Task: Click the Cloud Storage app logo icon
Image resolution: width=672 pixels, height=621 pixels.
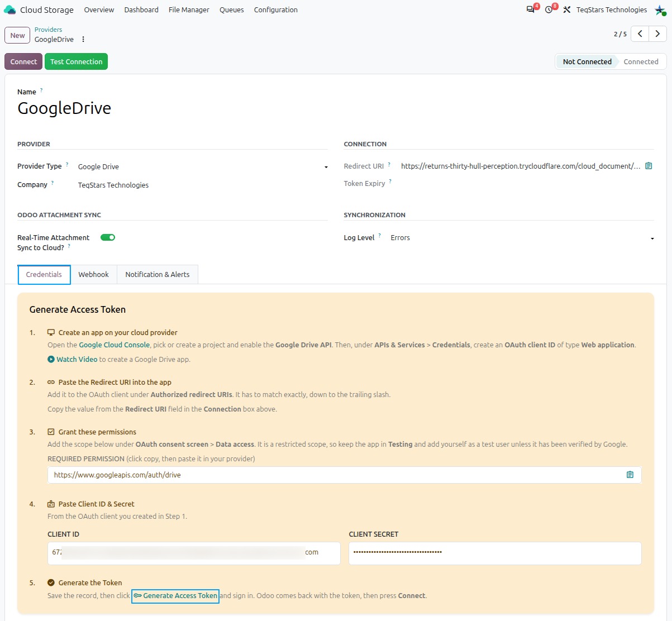Action: pos(10,9)
